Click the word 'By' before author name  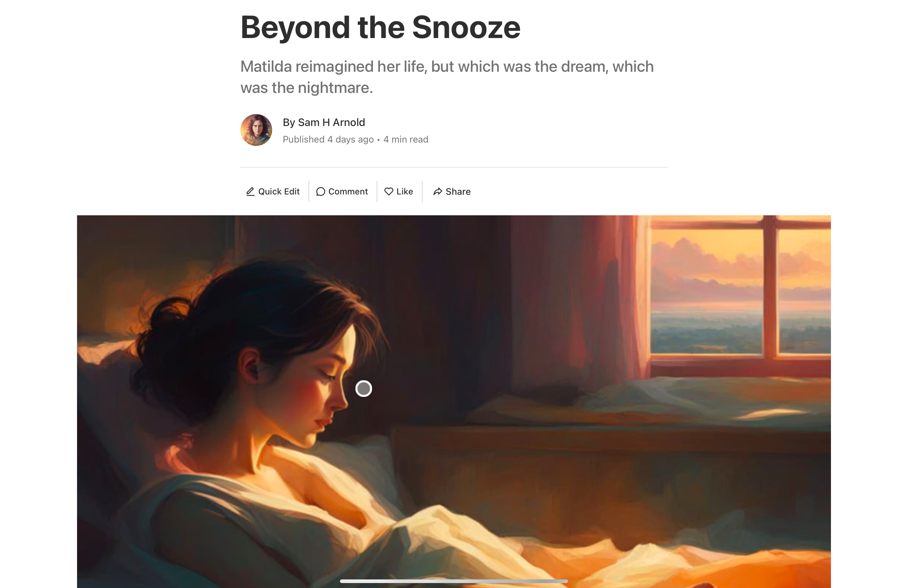click(289, 122)
